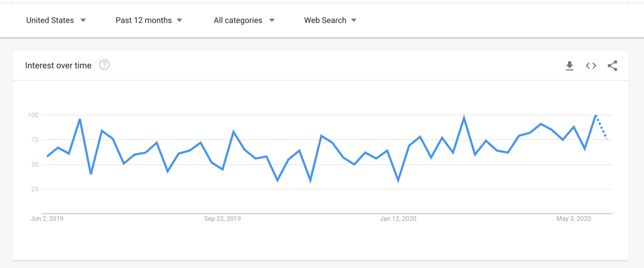Click the dotted end segment of the line
Screen dimensions: 644x268
602,128
